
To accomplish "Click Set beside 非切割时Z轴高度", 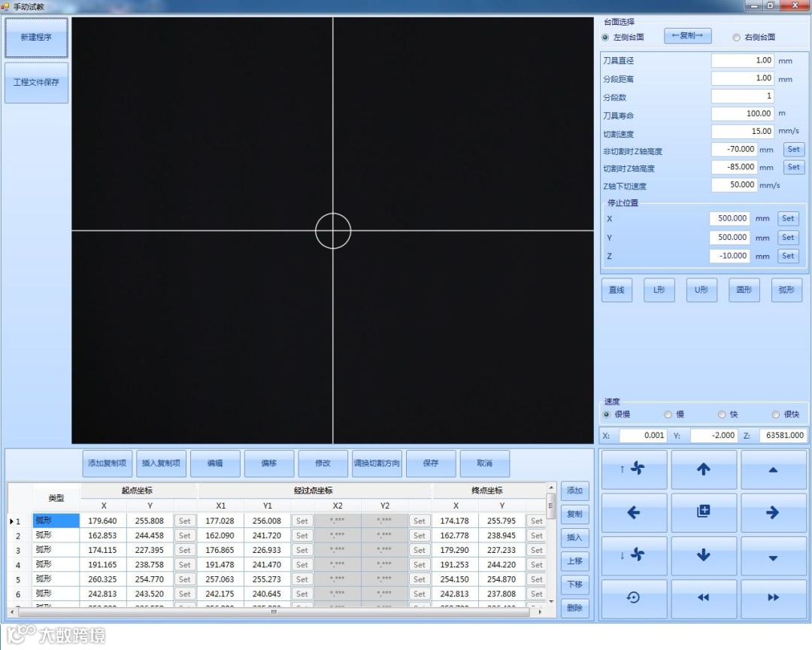I will pos(794,149).
